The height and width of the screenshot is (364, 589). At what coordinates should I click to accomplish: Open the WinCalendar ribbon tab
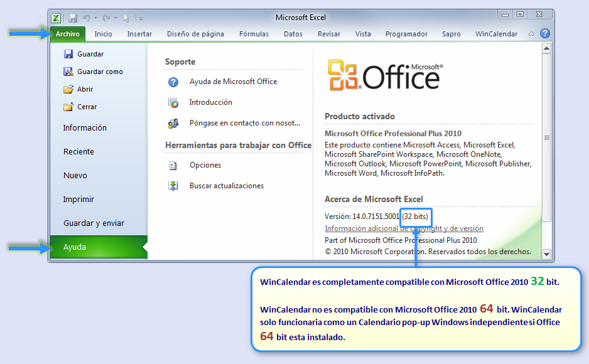point(495,34)
